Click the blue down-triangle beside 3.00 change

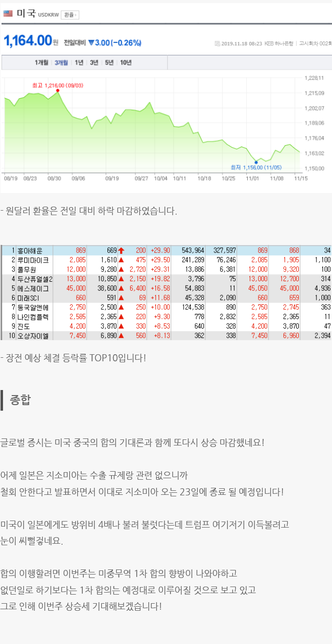pyautogui.click(x=91, y=43)
